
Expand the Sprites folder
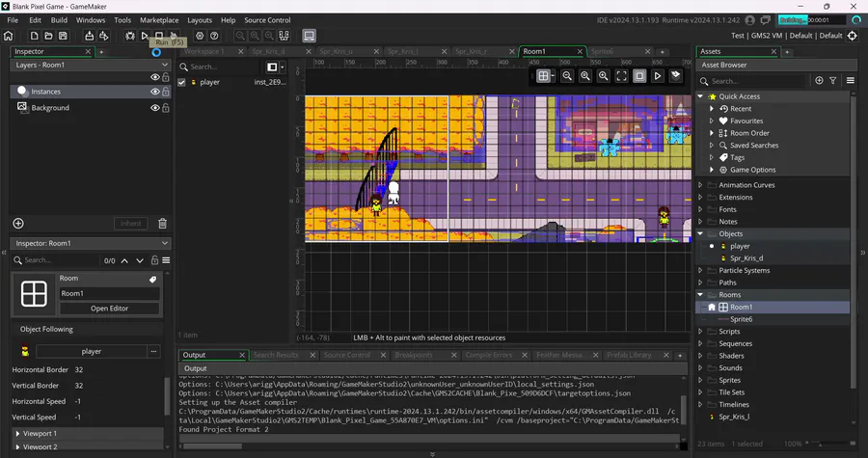700,380
